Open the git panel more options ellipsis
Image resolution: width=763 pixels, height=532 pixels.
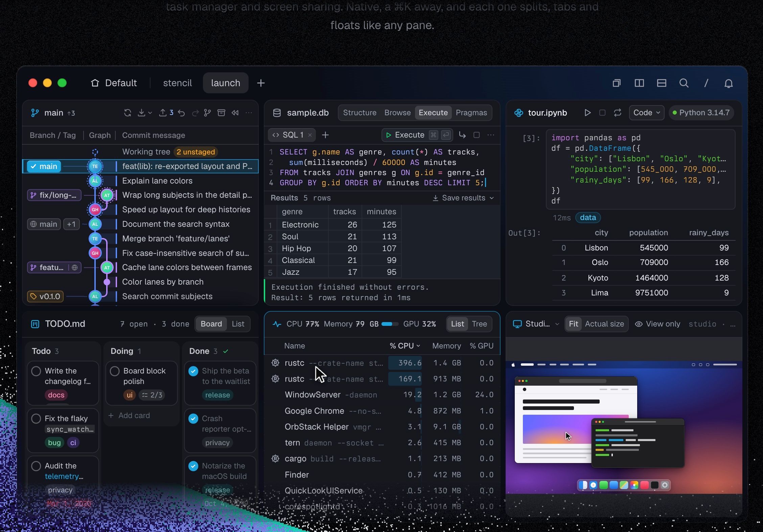click(249, 113)
